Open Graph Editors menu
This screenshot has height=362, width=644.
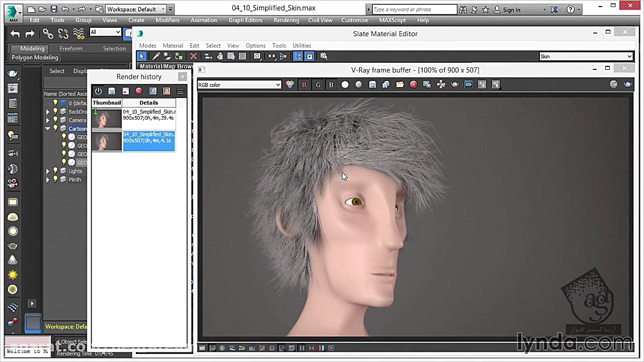click(246, 20)
